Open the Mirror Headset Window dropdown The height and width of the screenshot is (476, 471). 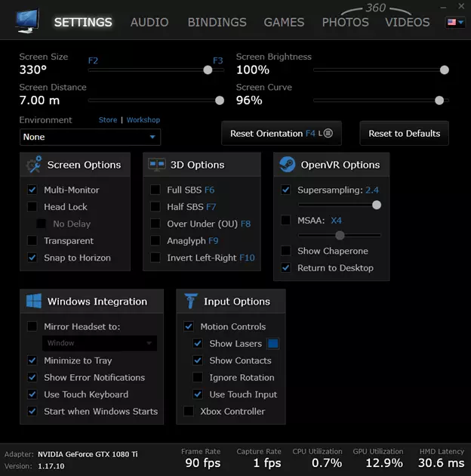pos(100,343)
